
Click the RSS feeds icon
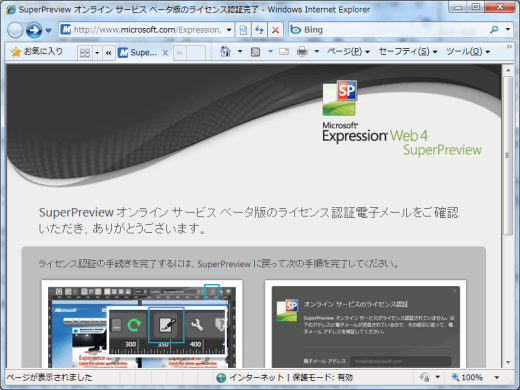click(x=255, y=52)
